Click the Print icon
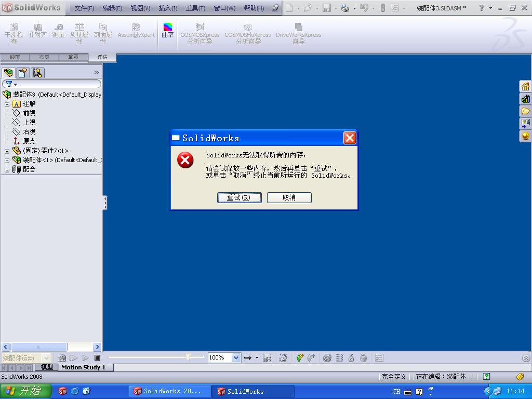 pyautogui.click(x=345, y=8)
